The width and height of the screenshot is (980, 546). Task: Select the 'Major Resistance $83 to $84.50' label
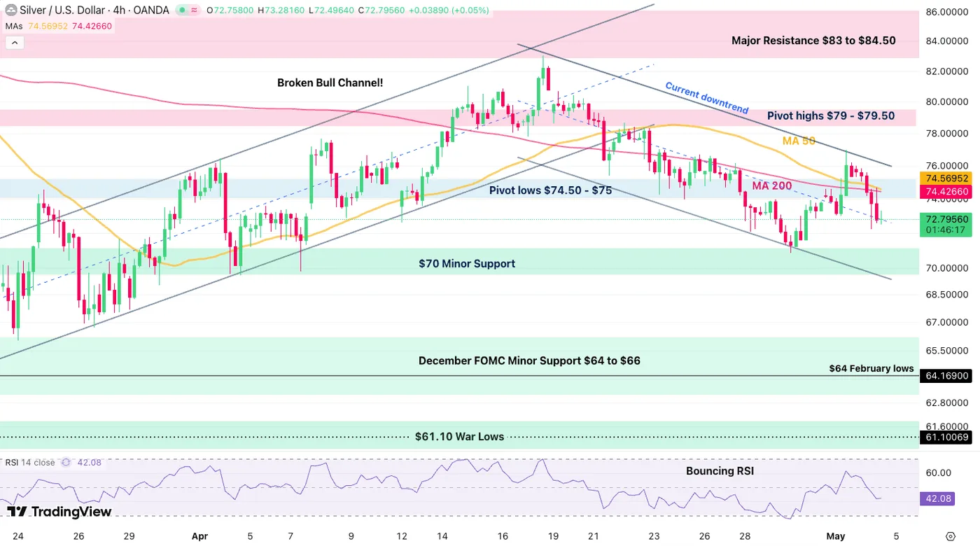(813, 41)
